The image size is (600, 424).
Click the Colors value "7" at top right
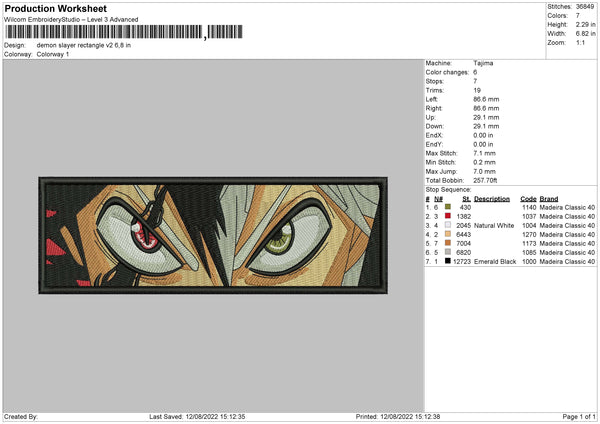click(577, 16)
